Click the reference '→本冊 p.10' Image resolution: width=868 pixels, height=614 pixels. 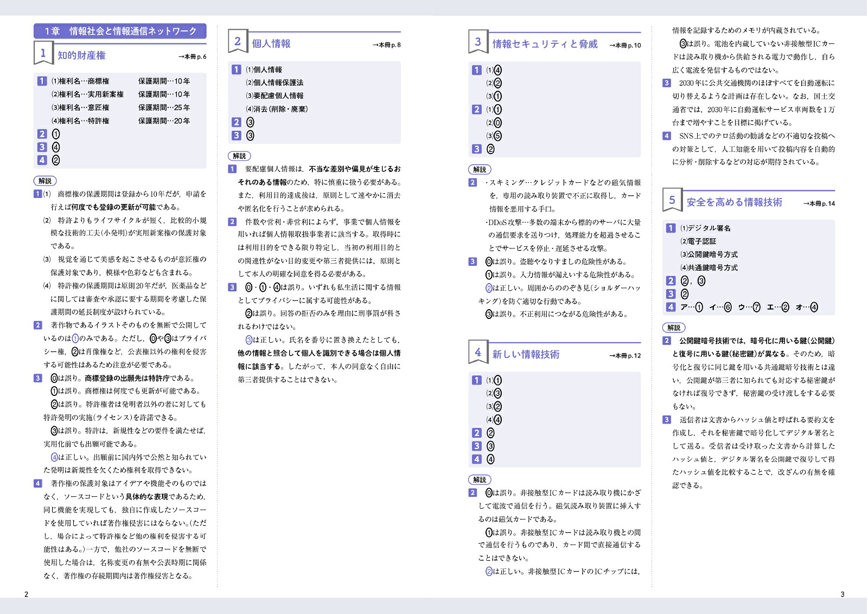click(624, 46)
